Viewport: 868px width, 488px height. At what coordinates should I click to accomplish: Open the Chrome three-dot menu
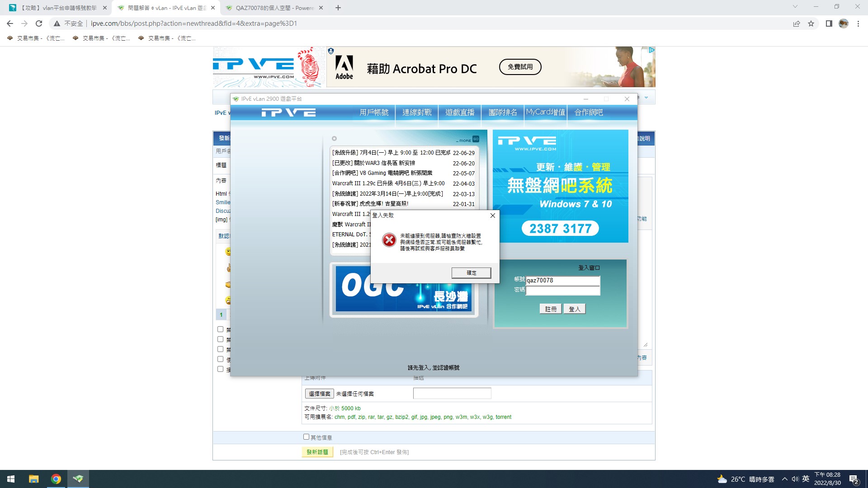coord(858,23)
